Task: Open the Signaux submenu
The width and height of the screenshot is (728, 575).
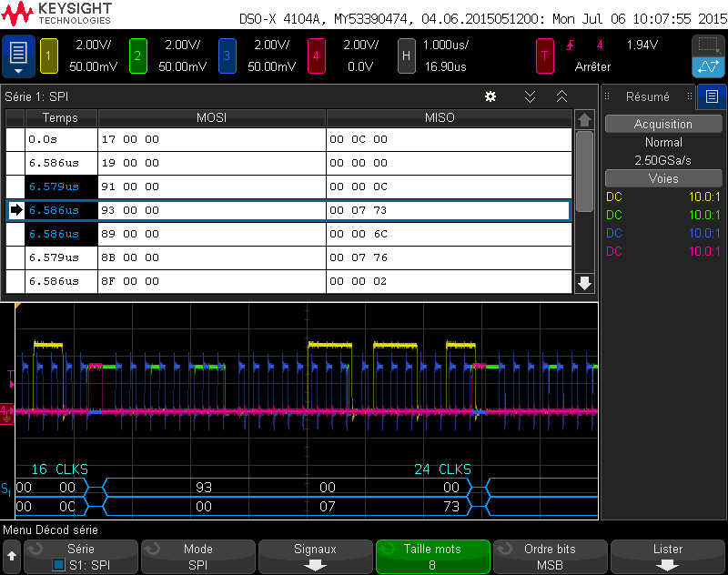Action: pos(315,556)
